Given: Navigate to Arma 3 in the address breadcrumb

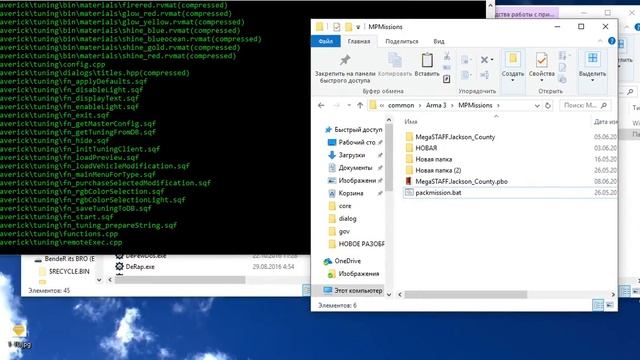Looking at the screenshot, I should point(436,105).
